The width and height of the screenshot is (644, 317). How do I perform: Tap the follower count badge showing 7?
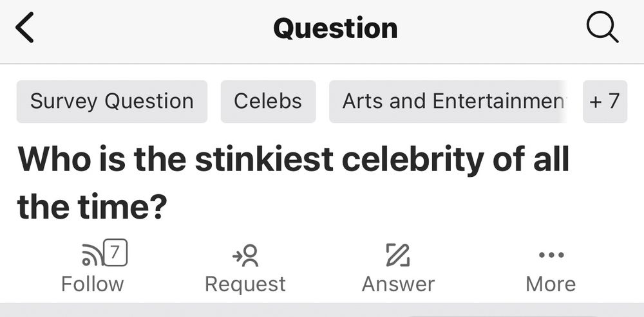(x=115, y=253)
